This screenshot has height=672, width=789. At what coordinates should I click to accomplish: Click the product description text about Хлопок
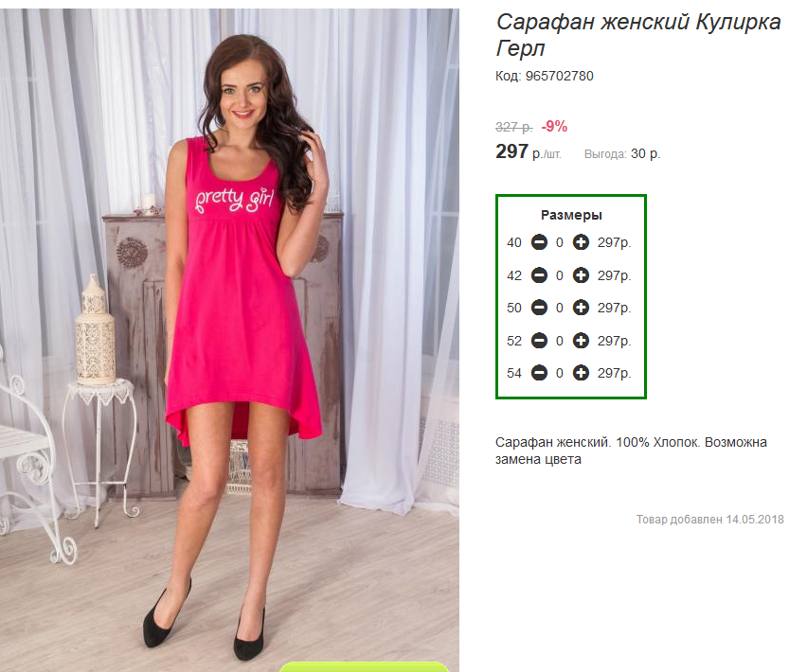pyautogui.click(x=631, y=451)
